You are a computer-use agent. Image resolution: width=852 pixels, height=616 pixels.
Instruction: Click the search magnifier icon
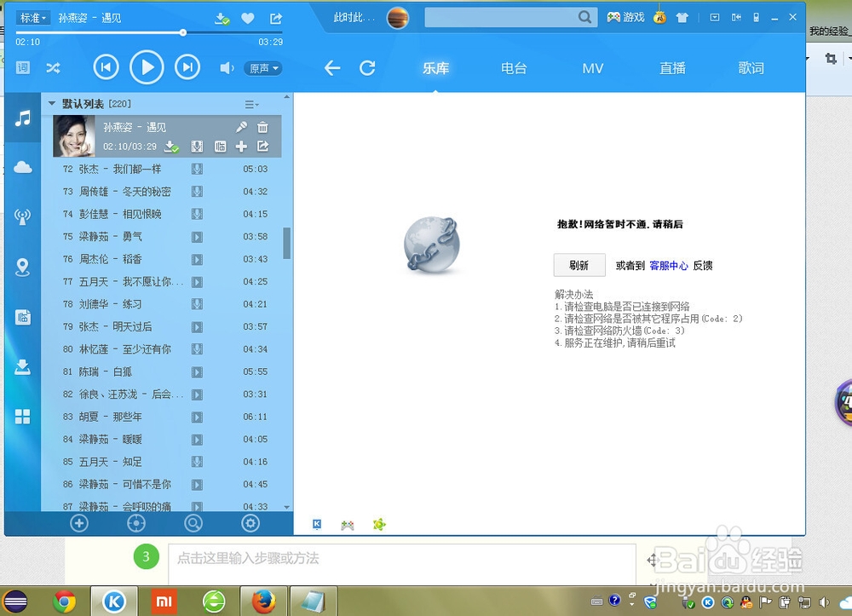point(584,17)
